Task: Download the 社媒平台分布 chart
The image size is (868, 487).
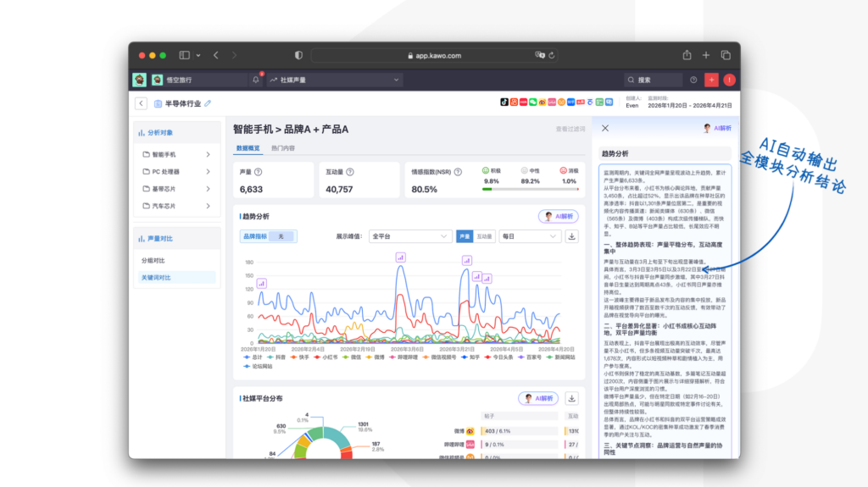Action: (572, 398)
